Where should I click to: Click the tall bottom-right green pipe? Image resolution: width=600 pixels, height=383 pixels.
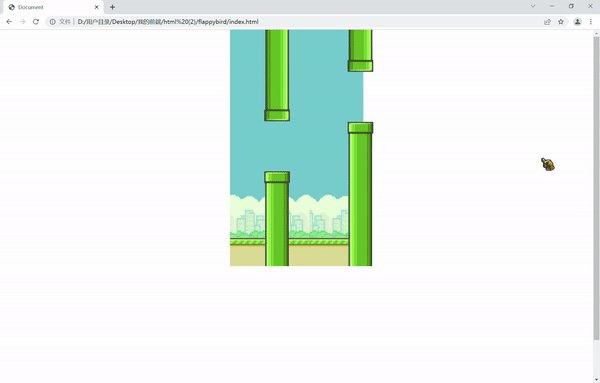tap(360, 194)
